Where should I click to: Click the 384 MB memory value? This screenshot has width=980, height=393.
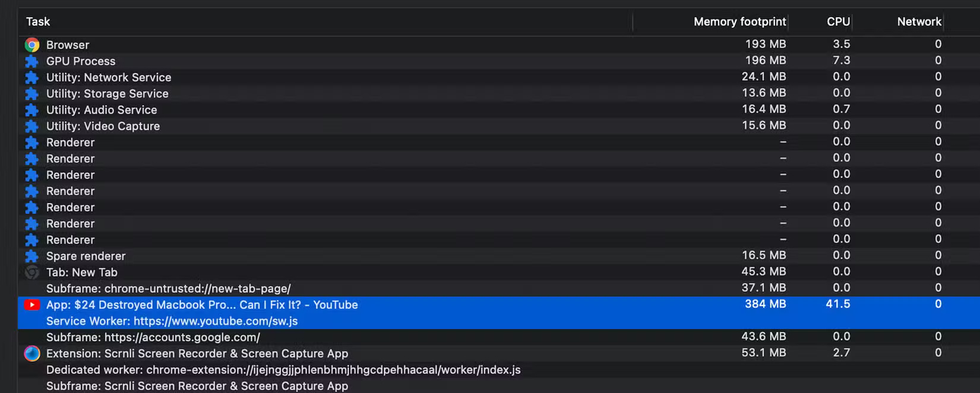(x=766, y=304)
